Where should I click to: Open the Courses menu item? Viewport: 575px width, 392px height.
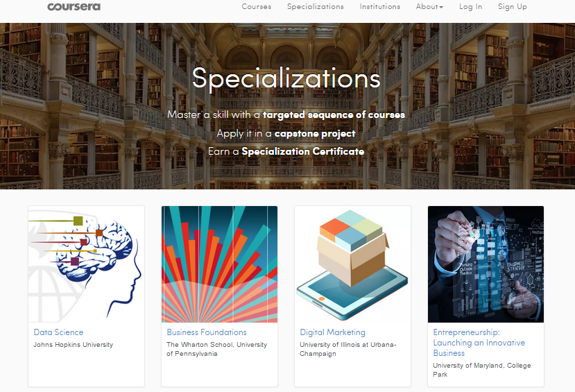257,7
